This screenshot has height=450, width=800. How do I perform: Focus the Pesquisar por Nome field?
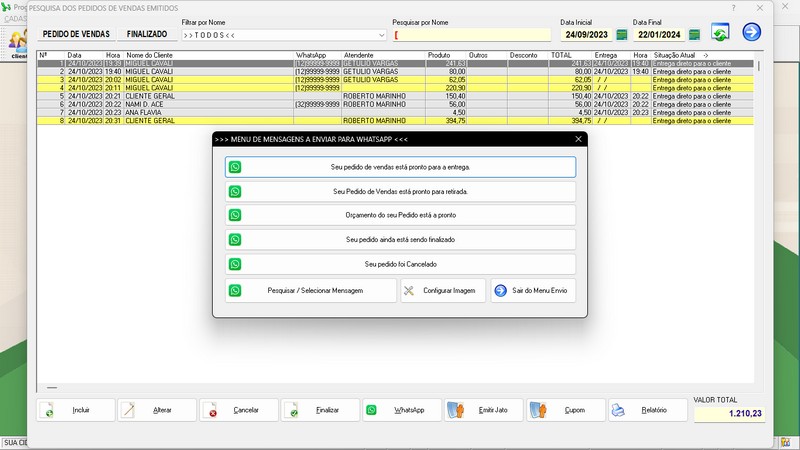click(x=471, y=35)
